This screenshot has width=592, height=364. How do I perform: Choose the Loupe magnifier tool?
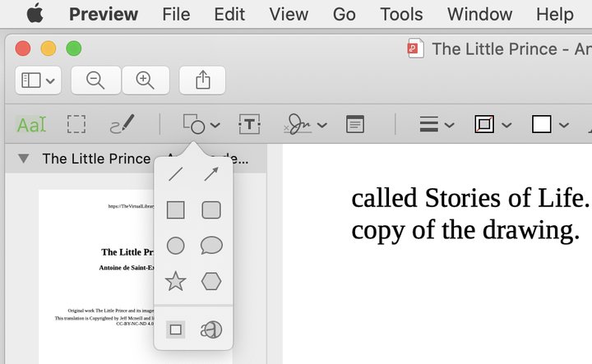click(211, 329)
